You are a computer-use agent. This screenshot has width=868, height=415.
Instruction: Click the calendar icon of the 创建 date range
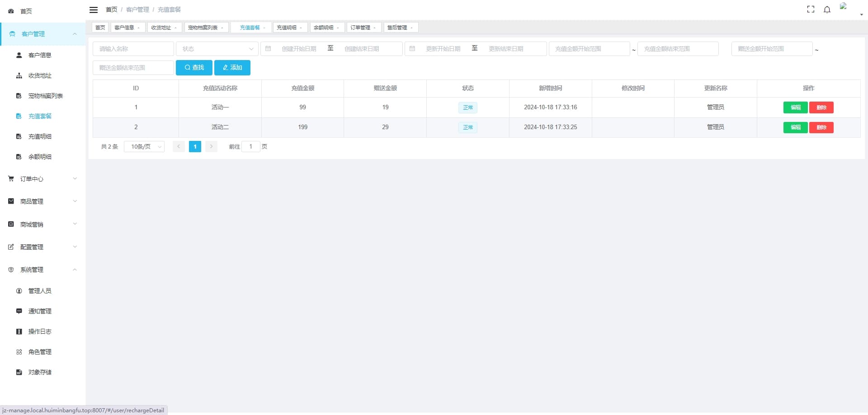(x=268, y=48)
